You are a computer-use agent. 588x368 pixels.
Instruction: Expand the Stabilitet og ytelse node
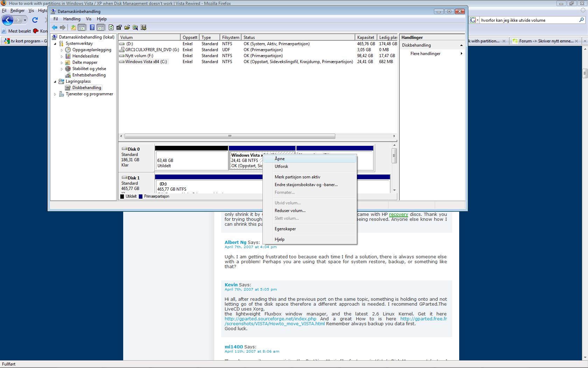pos(62,69)
